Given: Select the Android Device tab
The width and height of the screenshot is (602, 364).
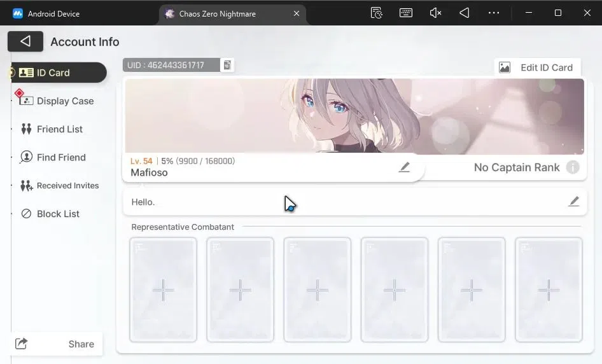Looking at the screenshot, I should tap(46, 14).
